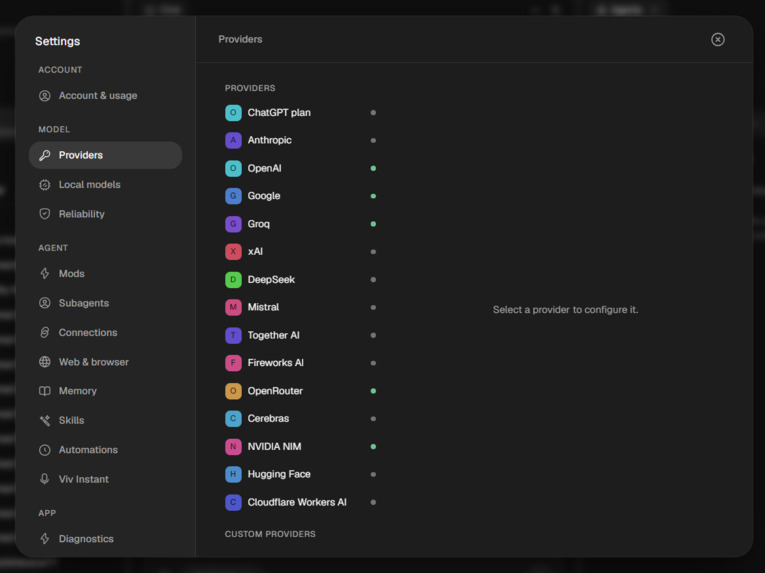765x573 pixels.
Task: Select the Fireworks AI provider name
Action: click(x=276, y=363)
